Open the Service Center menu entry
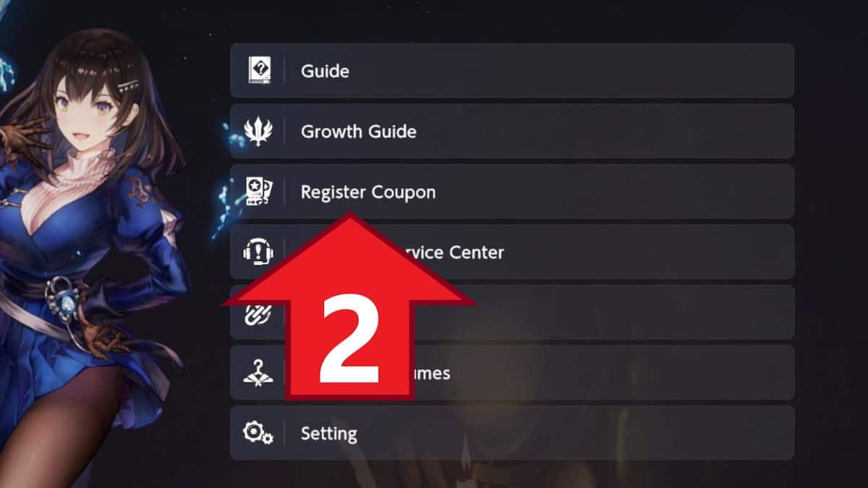The width and height of the screenshot is (868, 488). [x=512, y=252]
